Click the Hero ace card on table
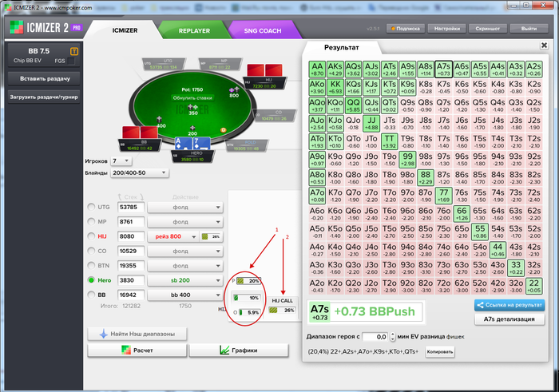The height and width of the screenshot is (392, 559). [183, 143]
